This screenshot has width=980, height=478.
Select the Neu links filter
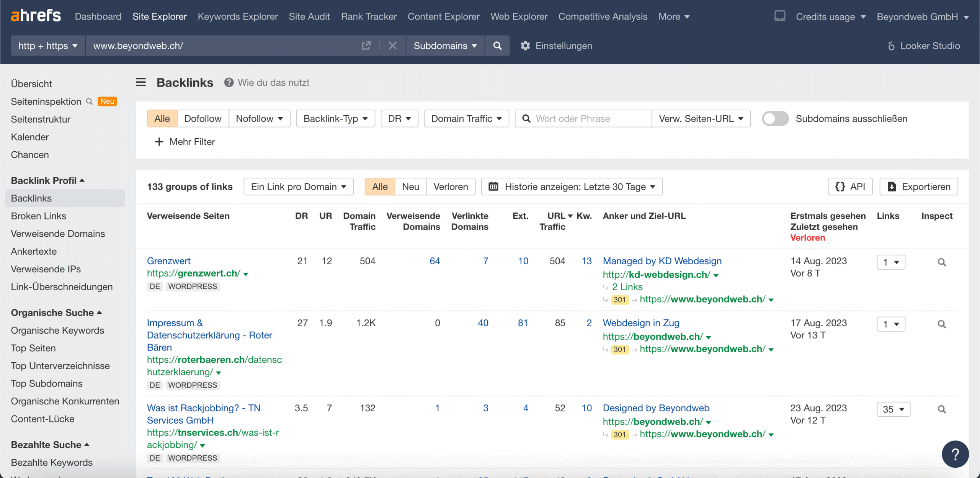pos(411,187)
